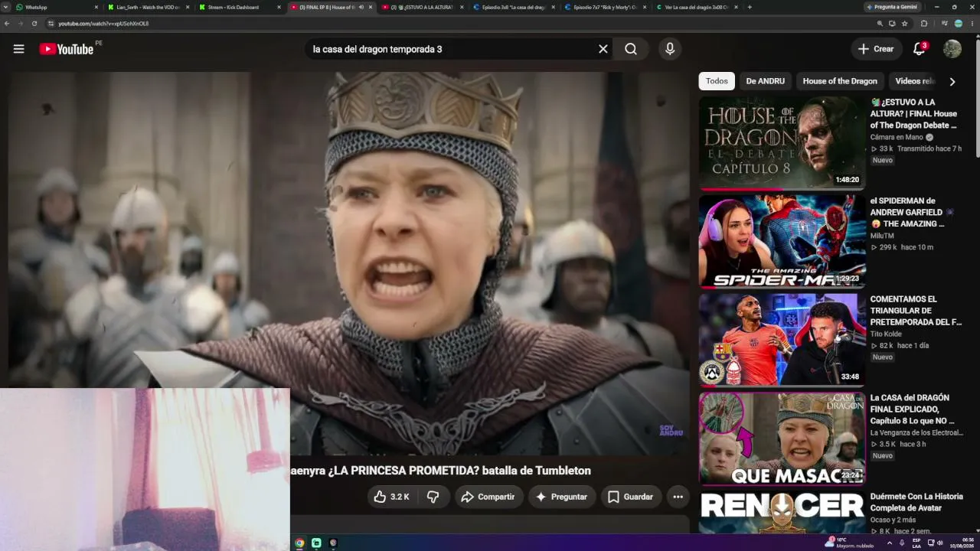Open Duérmete Con La Historia Completa title

[x=916, y=502]
